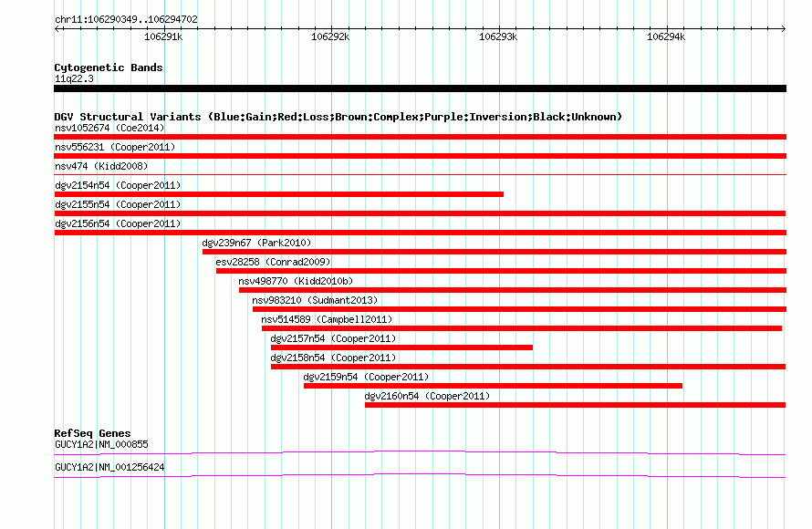812x529 pixels.
Task: Select the GUCY1A2|NM_000855 magenta transcript line
Action: tap(420, 453)
